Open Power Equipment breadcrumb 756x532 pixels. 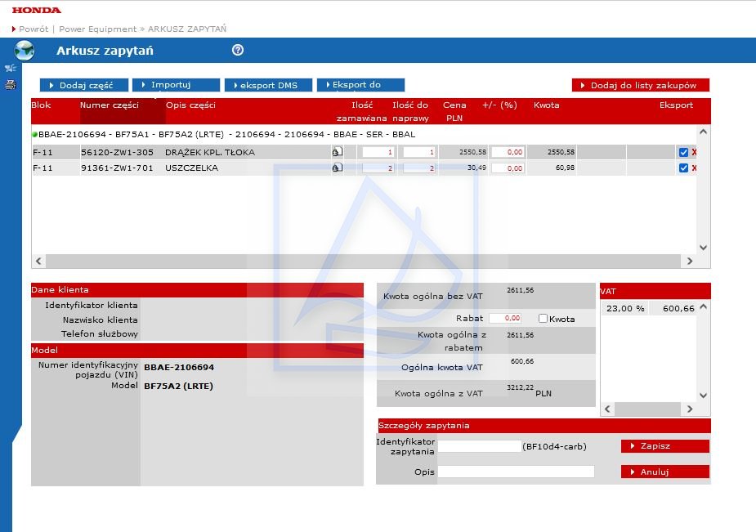[97, 29]
